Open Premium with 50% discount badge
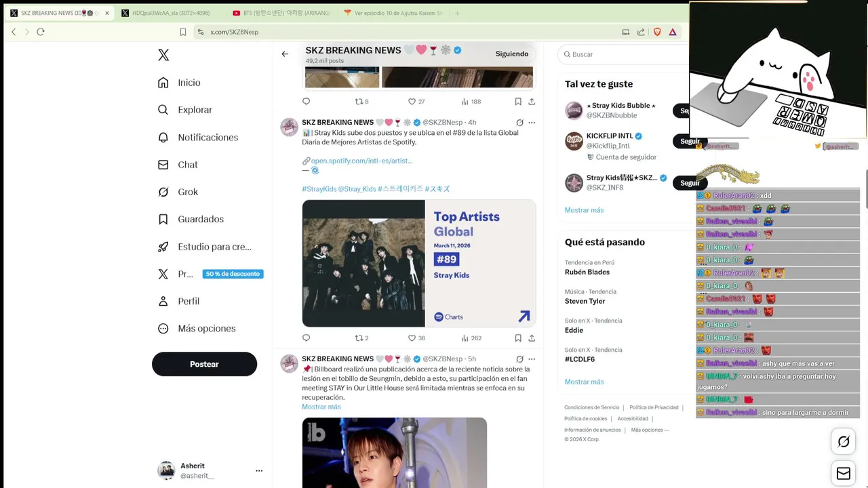Viewport: 868px width, 488px height. click(210, 274)
